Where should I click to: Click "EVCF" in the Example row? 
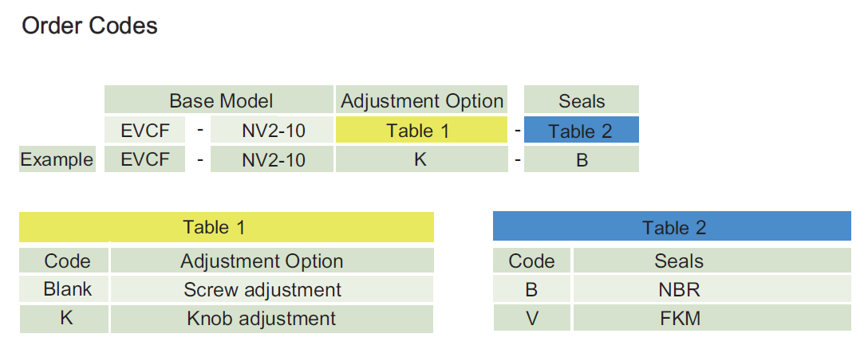[x=145, y=159]
